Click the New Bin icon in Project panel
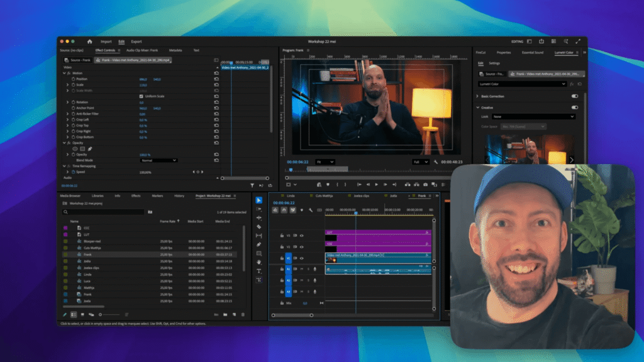This screenshot has width=644, height=362. coord(225,315)
